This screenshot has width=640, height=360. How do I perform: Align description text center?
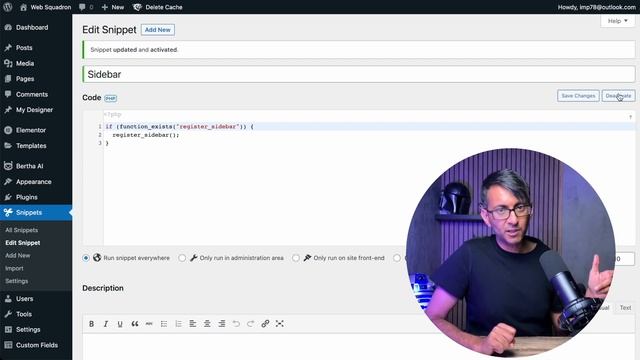(207, 324)
